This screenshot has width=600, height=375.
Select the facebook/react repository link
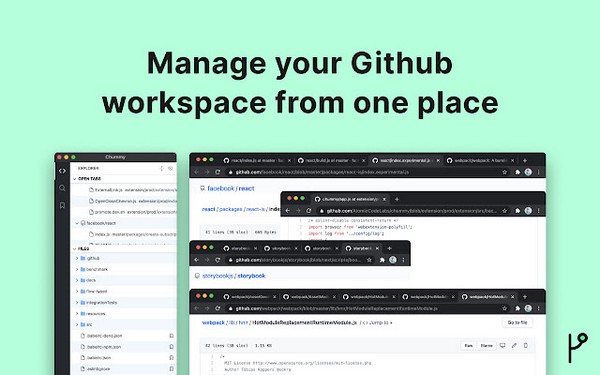(231, 188)
